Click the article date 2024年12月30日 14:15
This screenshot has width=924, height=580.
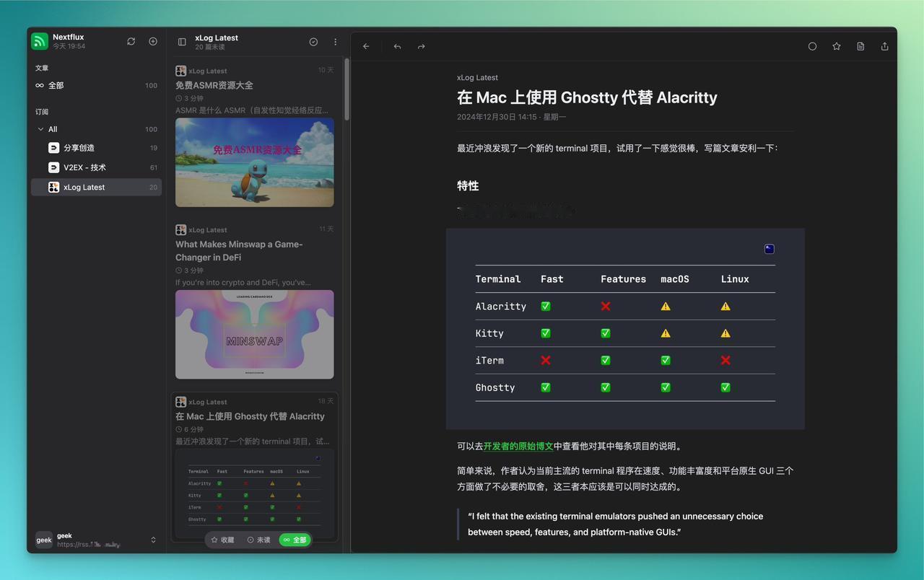point(497,117)
